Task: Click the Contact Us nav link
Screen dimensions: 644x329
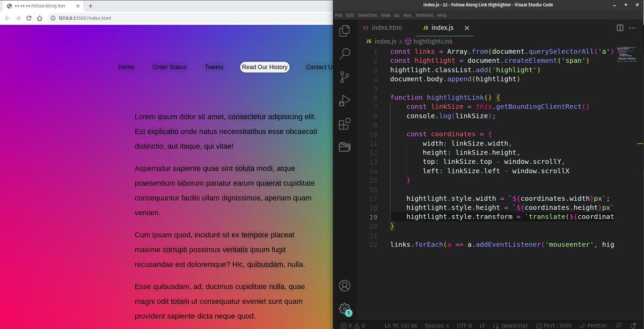Action: click(319, 67)
